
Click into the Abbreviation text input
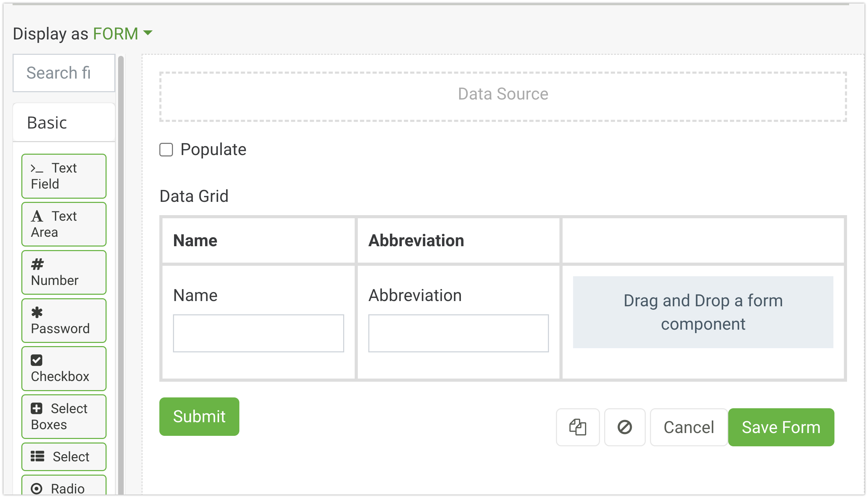click(x=458, y=333)
